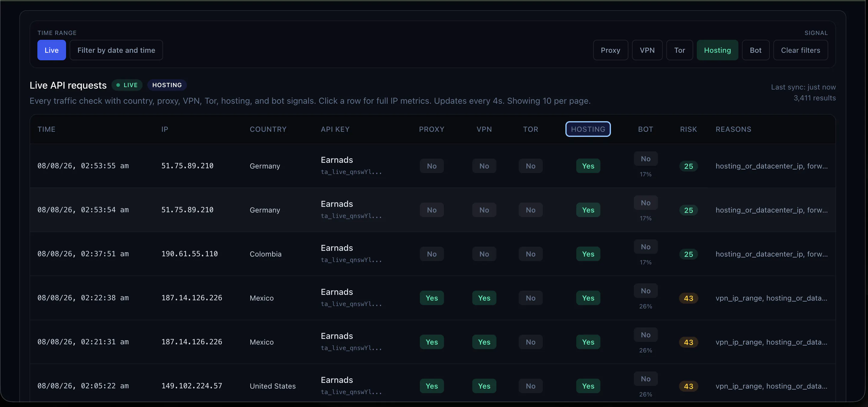Turn off the active Hosting signal filter
The height and width of the screenshot is (407, 868).
(717, 50)
